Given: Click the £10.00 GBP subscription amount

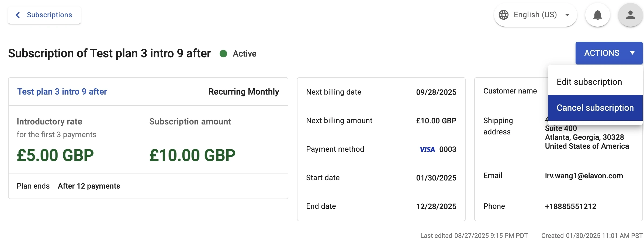Looking at the screenshot, I should 192,155.
